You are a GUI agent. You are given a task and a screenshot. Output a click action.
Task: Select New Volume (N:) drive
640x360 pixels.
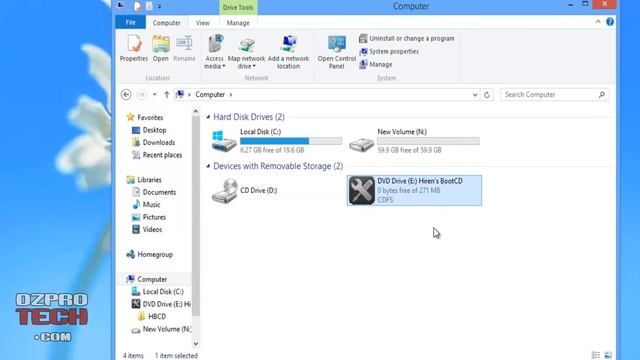414,141
